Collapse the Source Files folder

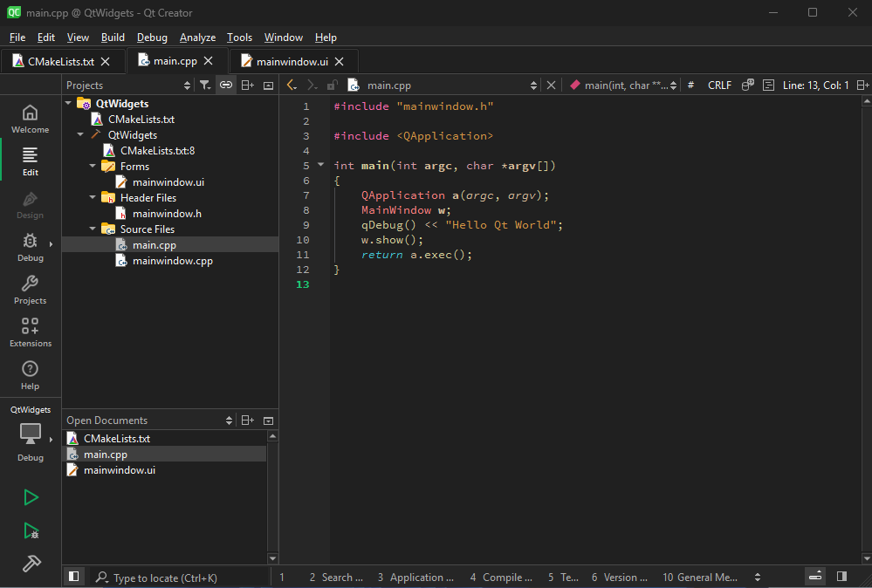coord(93,229)
